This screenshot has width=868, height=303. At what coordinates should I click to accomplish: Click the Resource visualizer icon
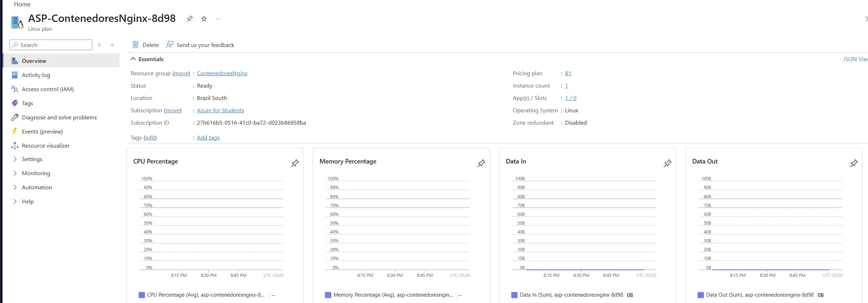pyautogui.click(x=14, y=145)
